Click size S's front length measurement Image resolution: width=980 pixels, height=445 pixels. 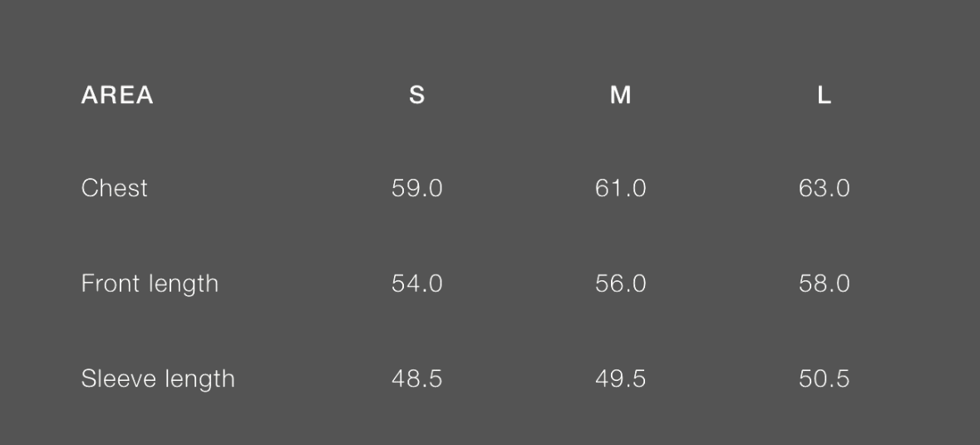click(x=416, y=284)
